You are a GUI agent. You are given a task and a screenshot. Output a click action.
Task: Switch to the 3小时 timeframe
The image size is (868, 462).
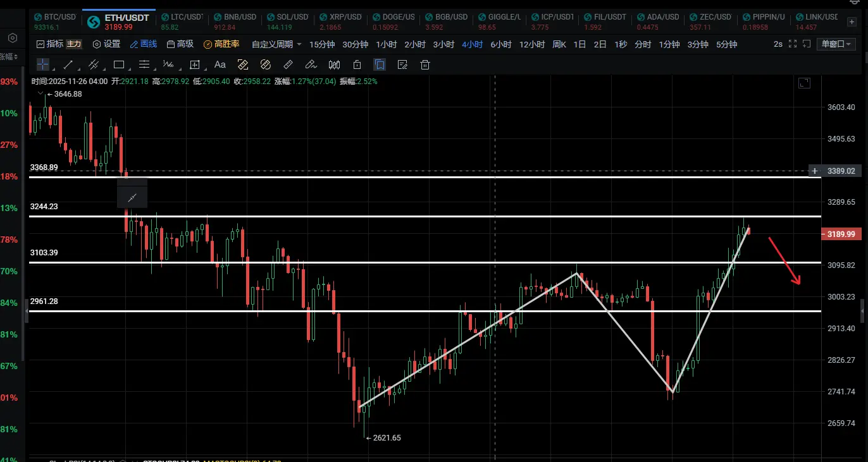tap(443, 44)
